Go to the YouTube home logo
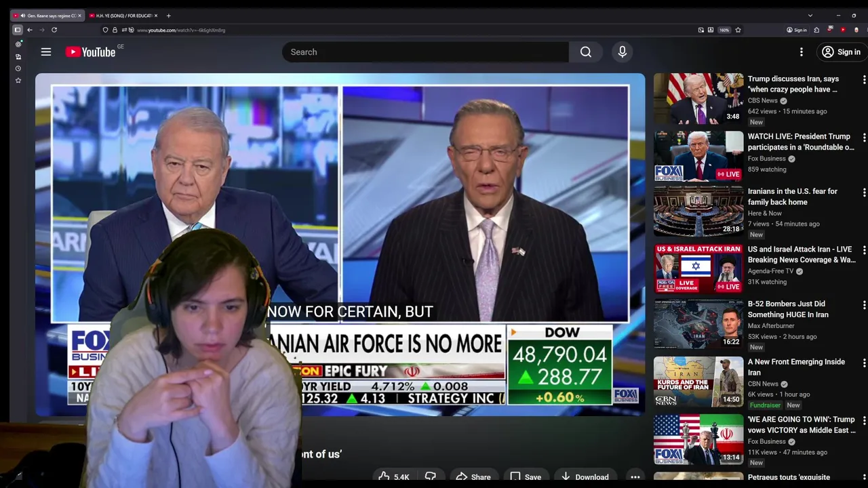The width and height of the screenshot is (868, 488). coord(90,52)
